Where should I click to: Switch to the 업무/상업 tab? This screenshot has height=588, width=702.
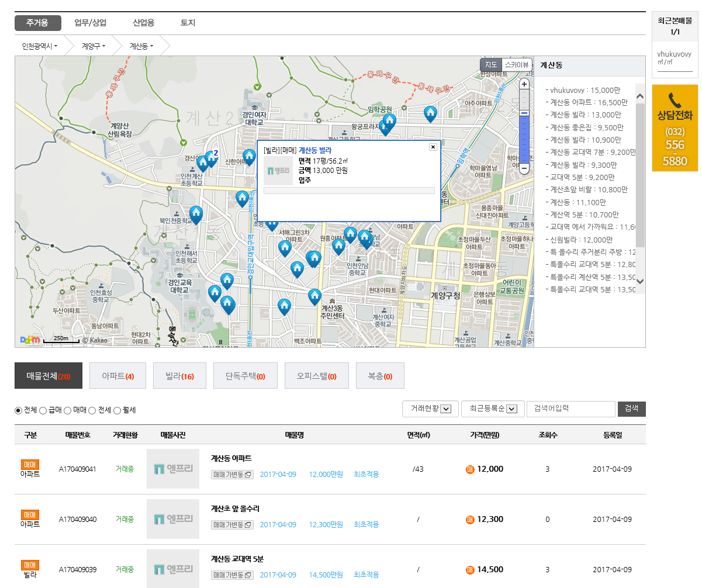[x=91, y=23]
